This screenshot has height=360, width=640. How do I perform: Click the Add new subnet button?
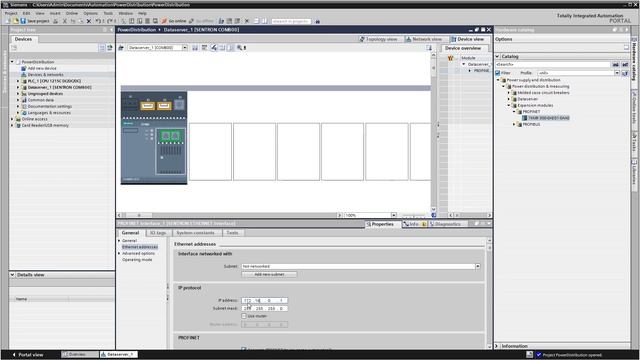coord(269,274)
